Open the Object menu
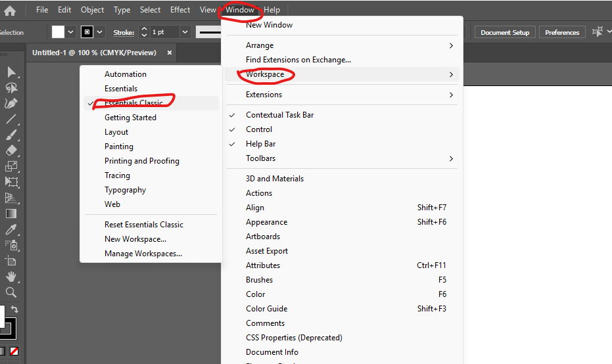Image resolution: width=612 pixels, height=364 pixels. point(93,10)
